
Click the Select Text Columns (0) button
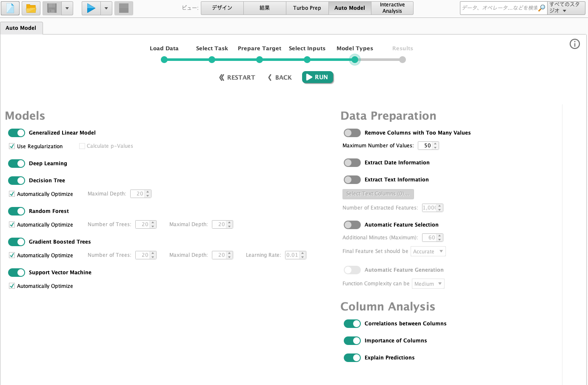[x=378, y=194]
